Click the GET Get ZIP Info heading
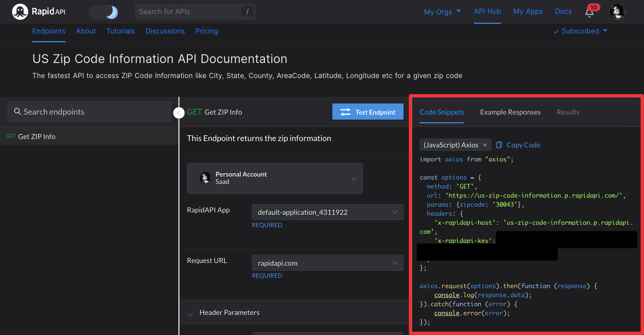This screenshot has width=644, height=335. click(214, 112)
